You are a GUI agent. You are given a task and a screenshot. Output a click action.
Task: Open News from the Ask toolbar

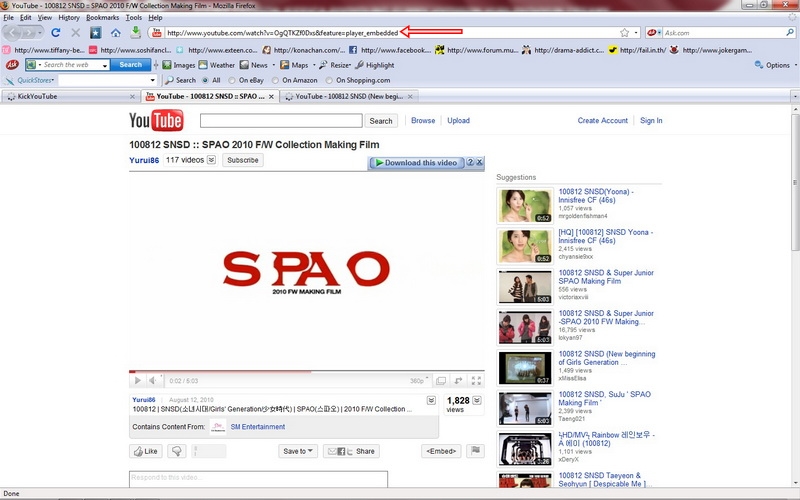[x=254, y=65]
